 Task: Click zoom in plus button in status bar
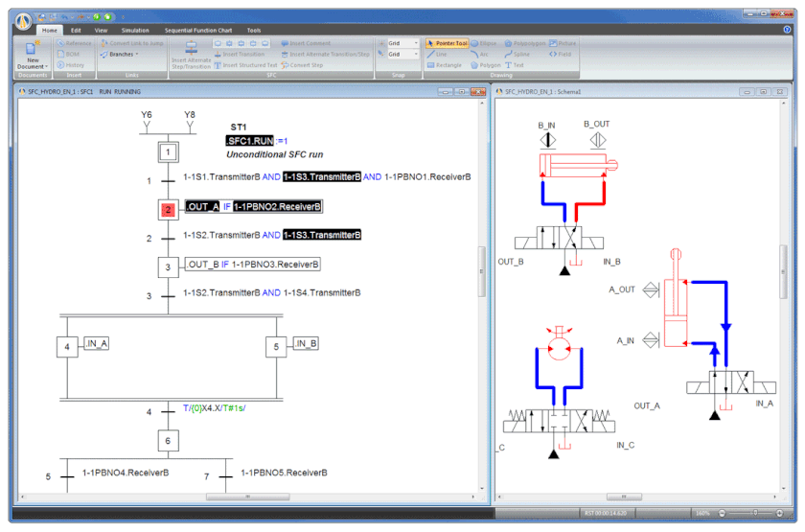[779, 513]
